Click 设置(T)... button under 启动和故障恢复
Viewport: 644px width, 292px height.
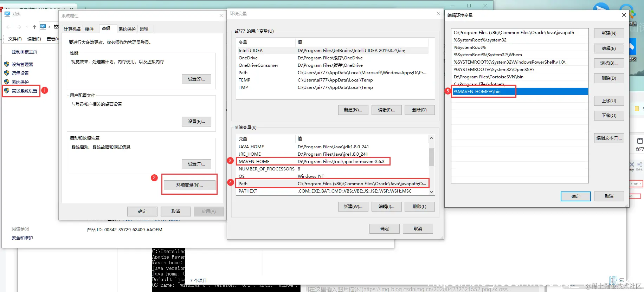197,164
